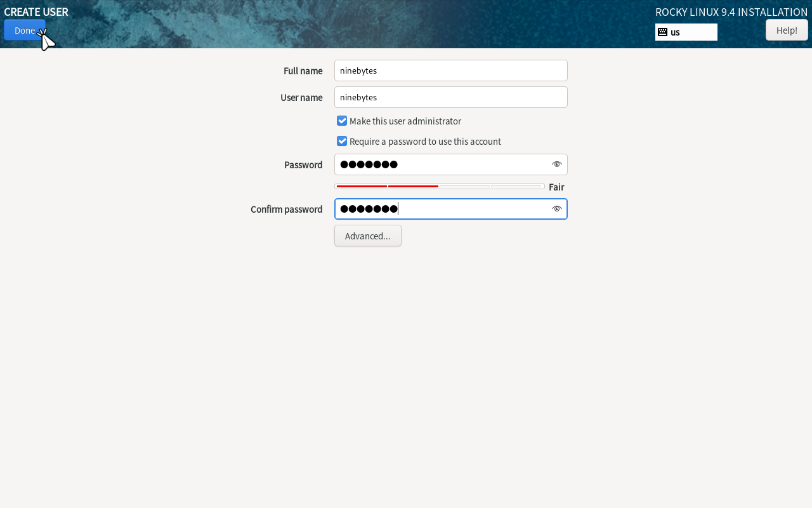Show confirm password using its eye icon
812x508 pixels.
pyautogui.click(x=557, y=209)
